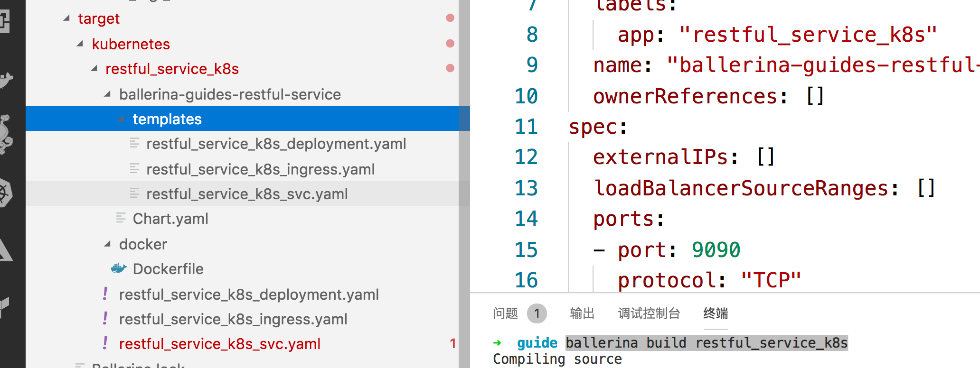This screenshot has height=368, width=980.
Task: Open Docker view in activity bar
Action: pyautogui.click(x=6, y=80)
